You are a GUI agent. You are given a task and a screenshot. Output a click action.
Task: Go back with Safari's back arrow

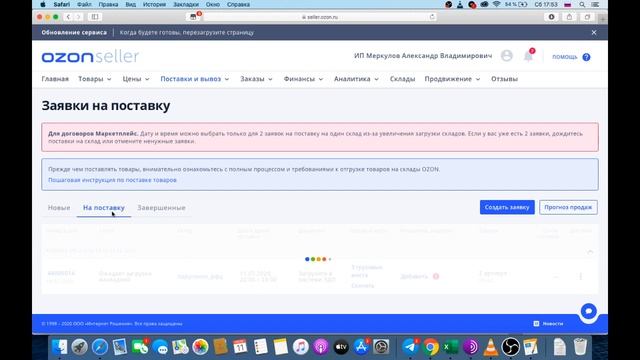pyautogui.click(x=68, y=17)
